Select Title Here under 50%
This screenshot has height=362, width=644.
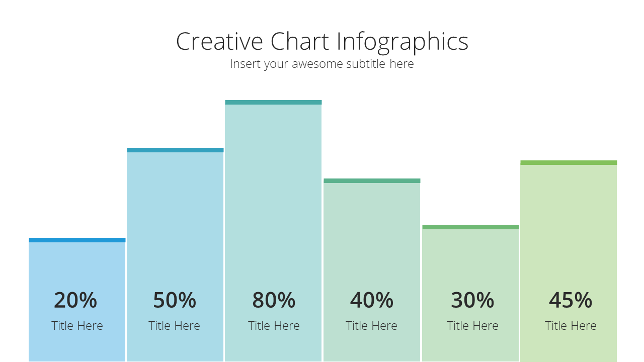click(174, 326)
